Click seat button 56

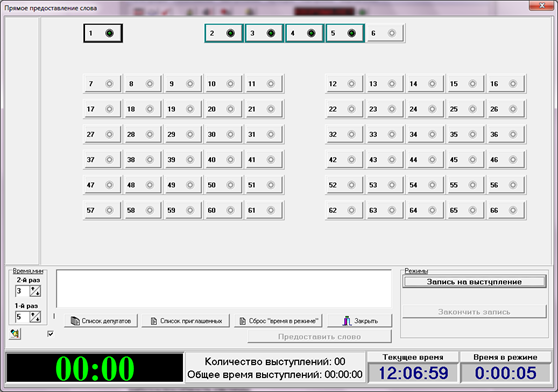click(506, 185)
